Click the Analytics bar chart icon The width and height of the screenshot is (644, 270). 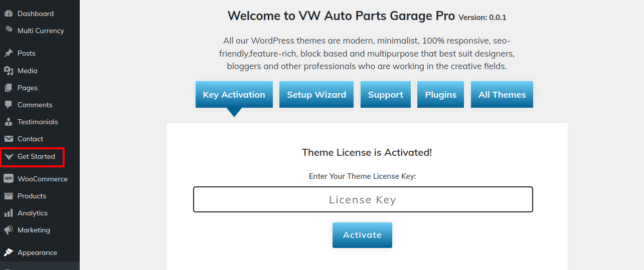(9, 213)
